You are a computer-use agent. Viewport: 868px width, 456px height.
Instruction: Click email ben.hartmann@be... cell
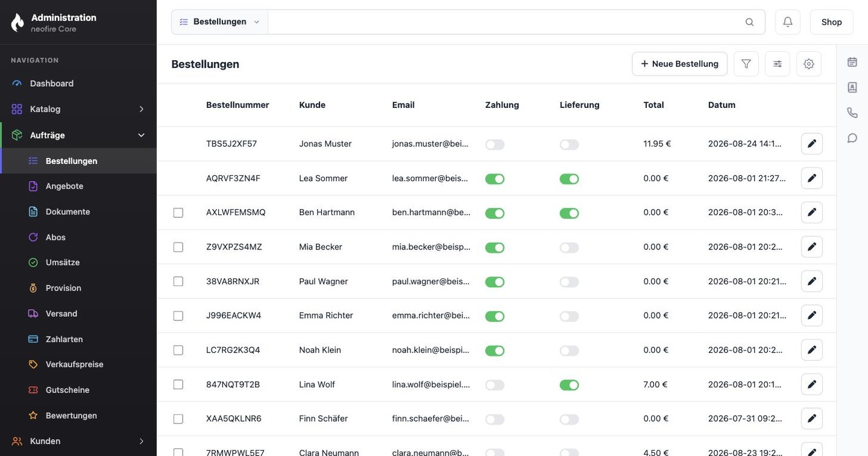pos(431,213)
